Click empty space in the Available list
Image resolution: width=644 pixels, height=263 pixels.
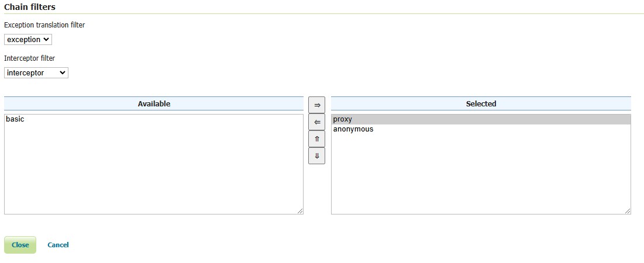(x=154, y=169)
